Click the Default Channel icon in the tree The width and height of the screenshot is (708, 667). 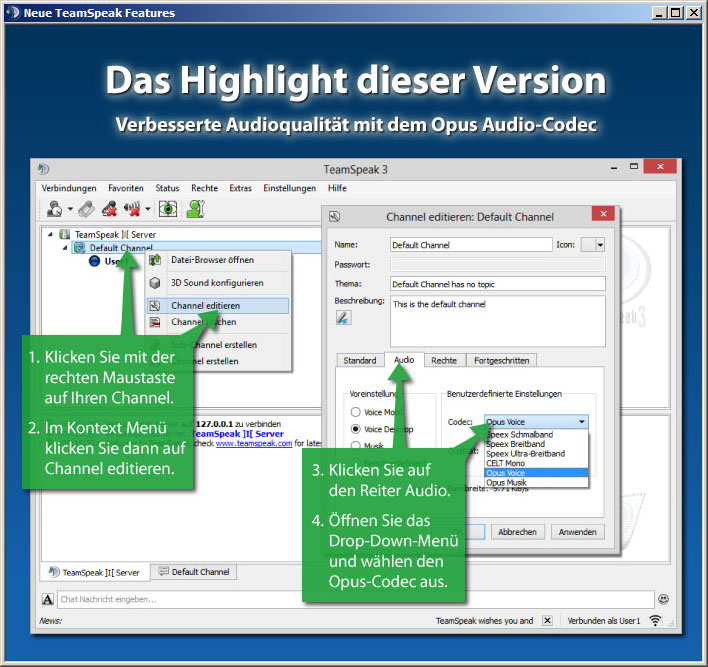(79, 247)
